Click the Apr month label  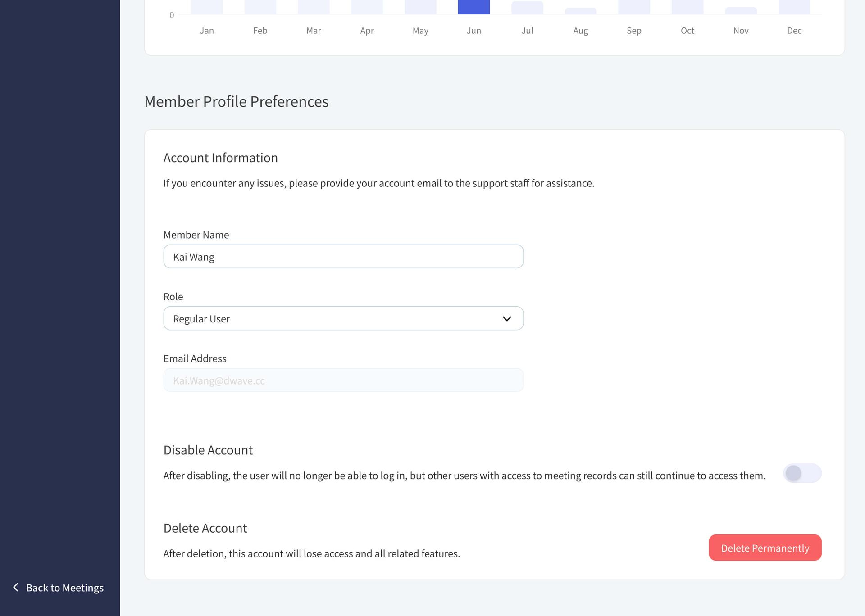[x=367, y=31]
